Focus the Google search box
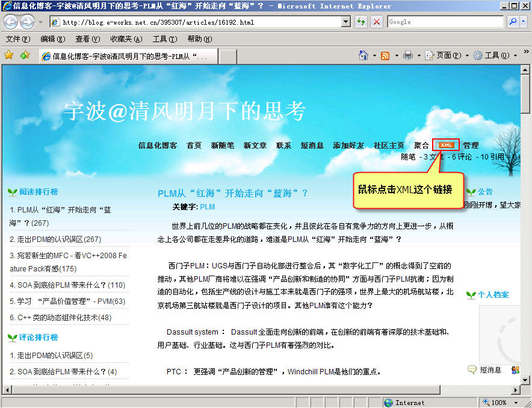Image resolution: width=532 pixels, height=408 pixels. click(445, 22)
